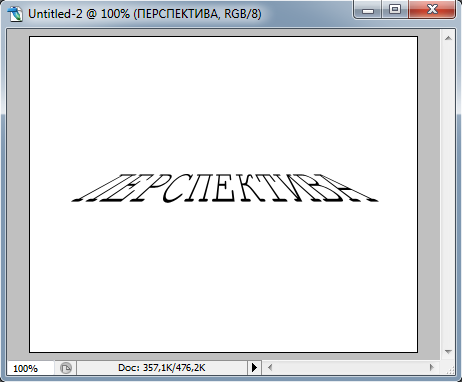Click the Untitled-2 title bar text
The image size is (462, 382).
(x=145, y=14)
